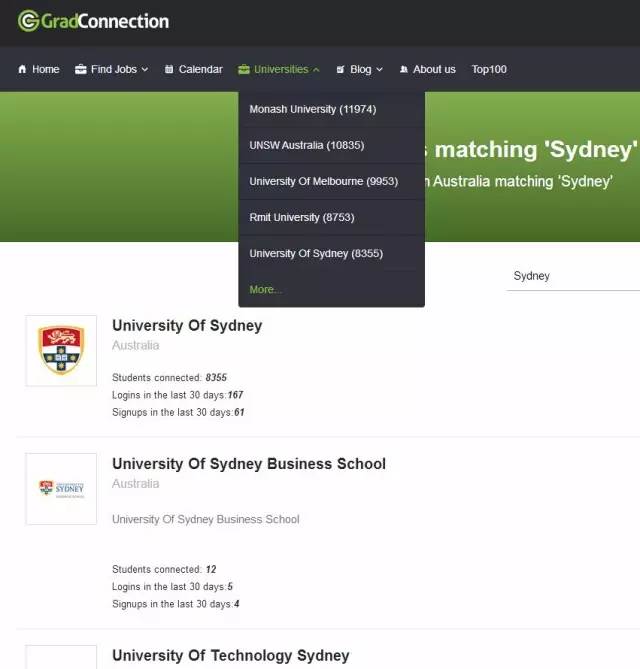Open the Top100 page
640x669 pixels.
(x=489, y=69)
